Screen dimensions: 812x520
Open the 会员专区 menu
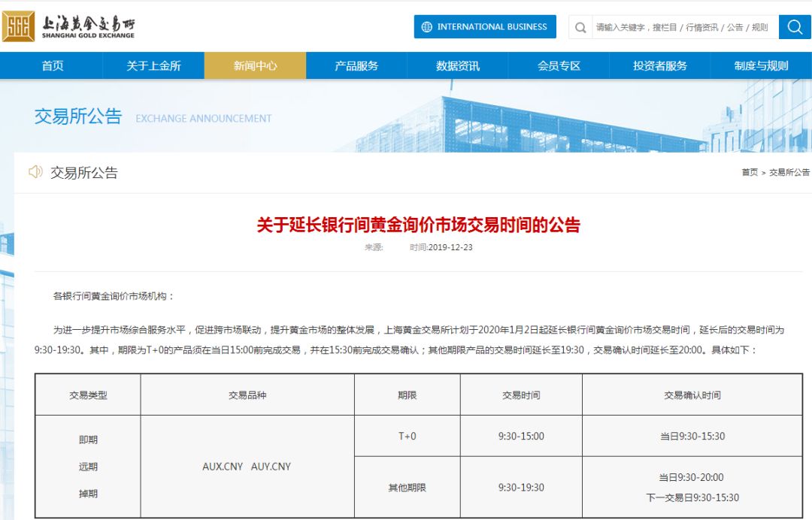[559, 66]
